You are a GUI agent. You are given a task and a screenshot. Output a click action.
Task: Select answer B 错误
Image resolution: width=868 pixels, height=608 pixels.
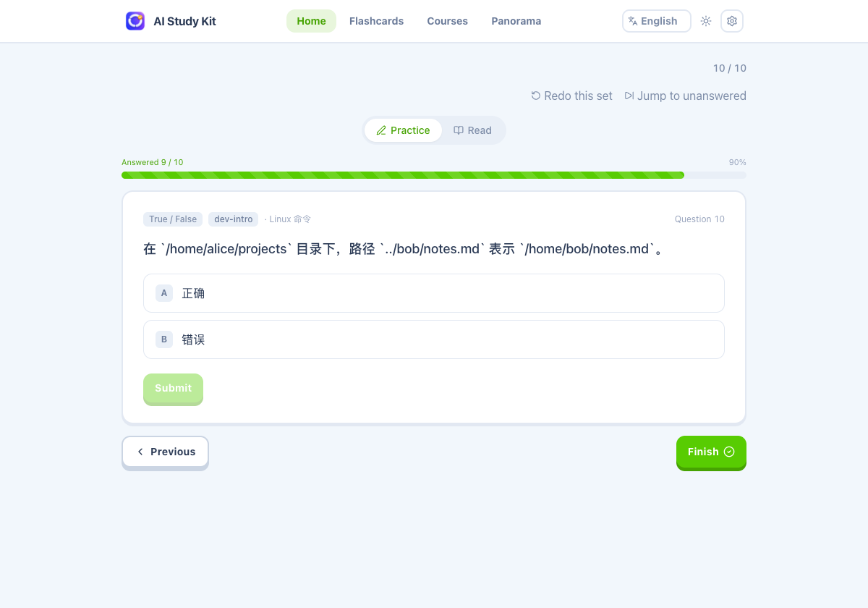[434, 339]
